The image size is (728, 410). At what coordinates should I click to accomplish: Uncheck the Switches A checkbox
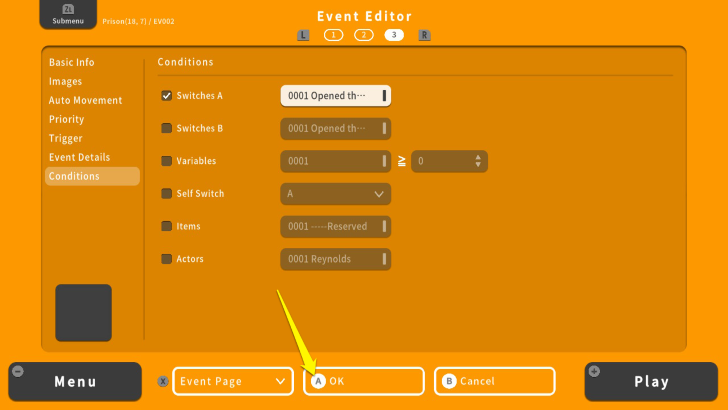(x=166, y=96)
